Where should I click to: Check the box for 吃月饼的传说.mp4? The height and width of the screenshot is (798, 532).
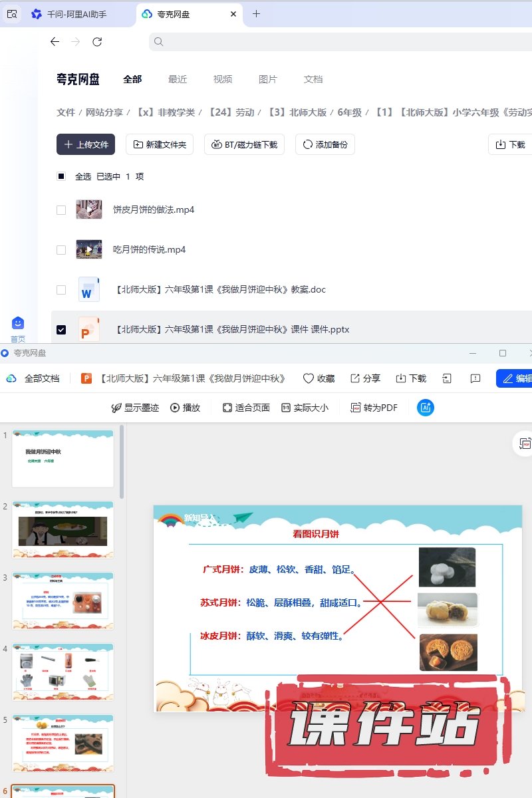[61, 250]
